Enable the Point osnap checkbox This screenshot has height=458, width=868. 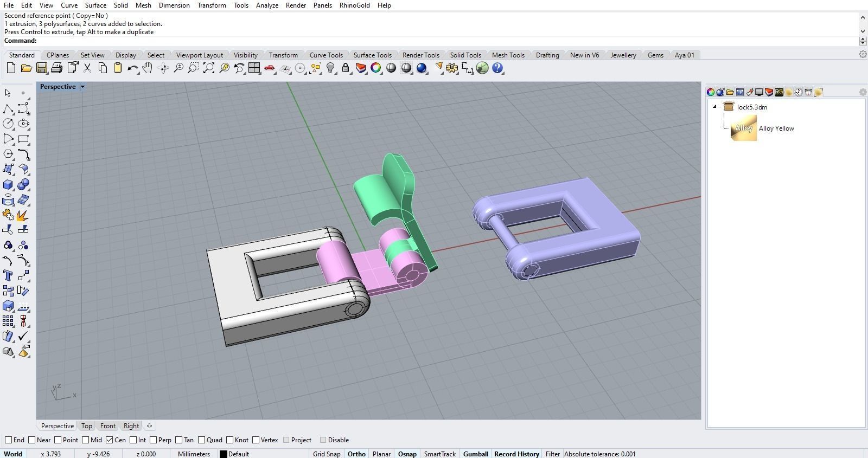(x=58, y=440)
